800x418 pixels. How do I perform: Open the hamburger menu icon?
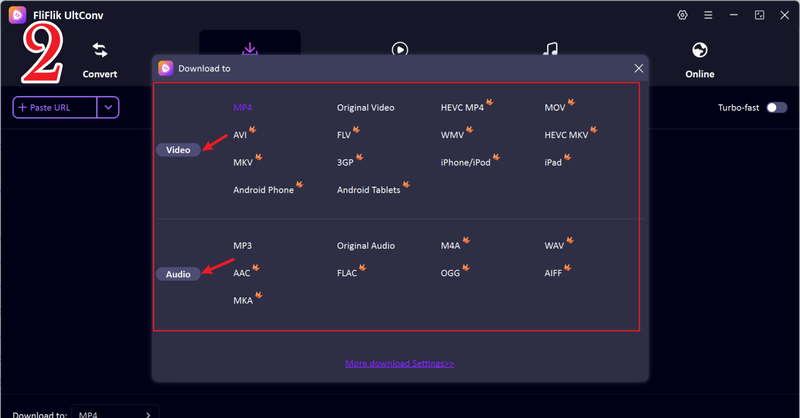(708, 15)
